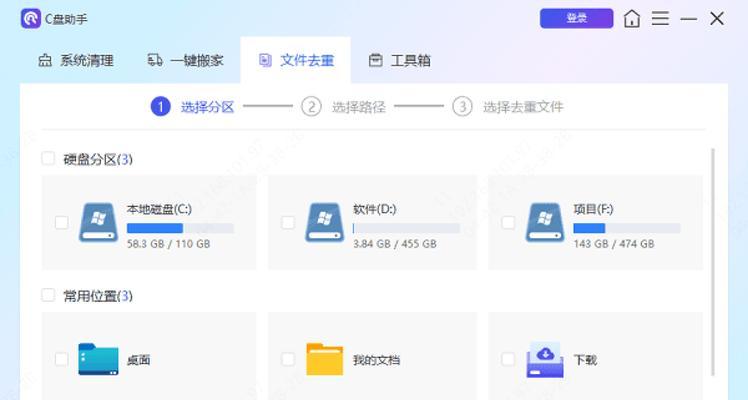Image resolution: width=748 pixels, height=400 pixels.
Task: Check the 软件(D:) checkbox
Action: tap(288, 223)
